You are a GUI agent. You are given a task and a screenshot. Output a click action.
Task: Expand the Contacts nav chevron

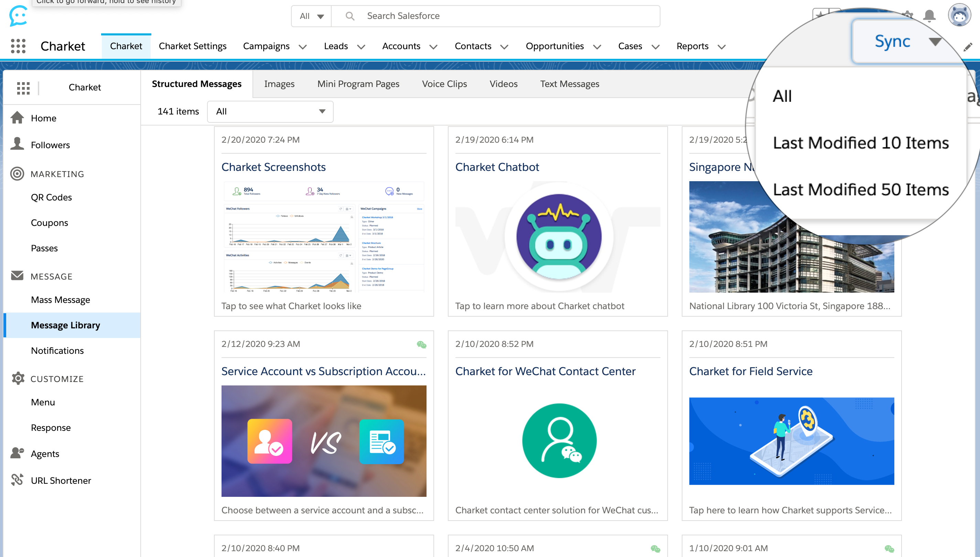point(504,47)
